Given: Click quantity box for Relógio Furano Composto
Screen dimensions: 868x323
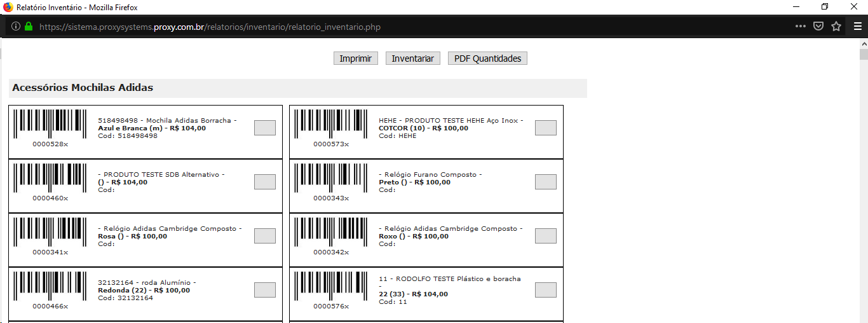Looking at the screenshot, I should [x=546, y=182].
